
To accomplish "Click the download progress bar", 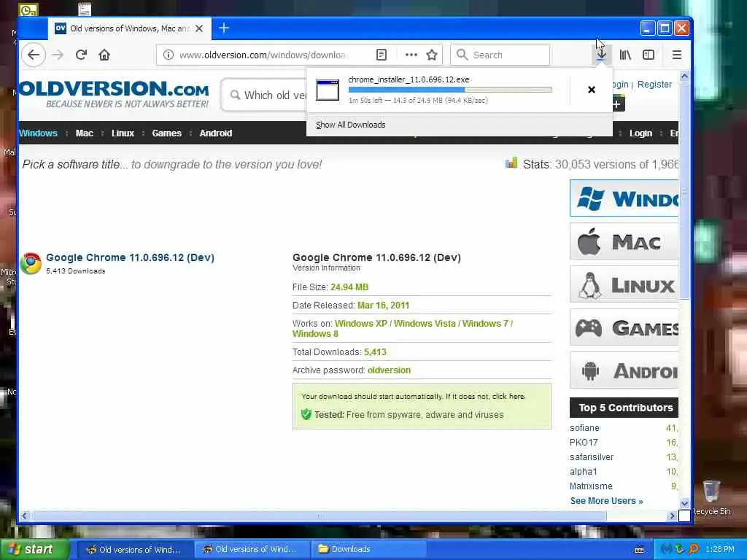I will coord(449,90).
